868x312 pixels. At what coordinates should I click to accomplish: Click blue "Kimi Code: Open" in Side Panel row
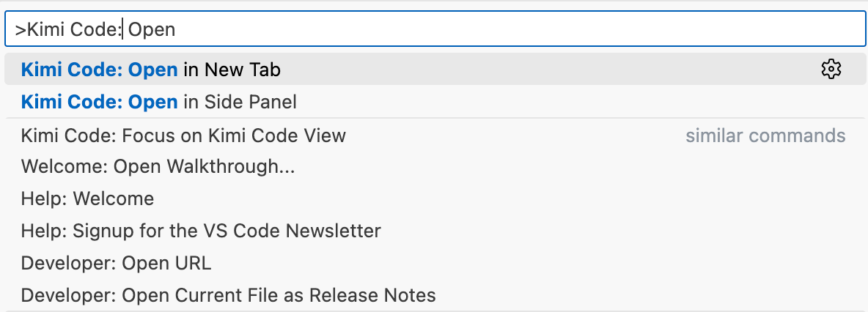(x=99, y=102)
